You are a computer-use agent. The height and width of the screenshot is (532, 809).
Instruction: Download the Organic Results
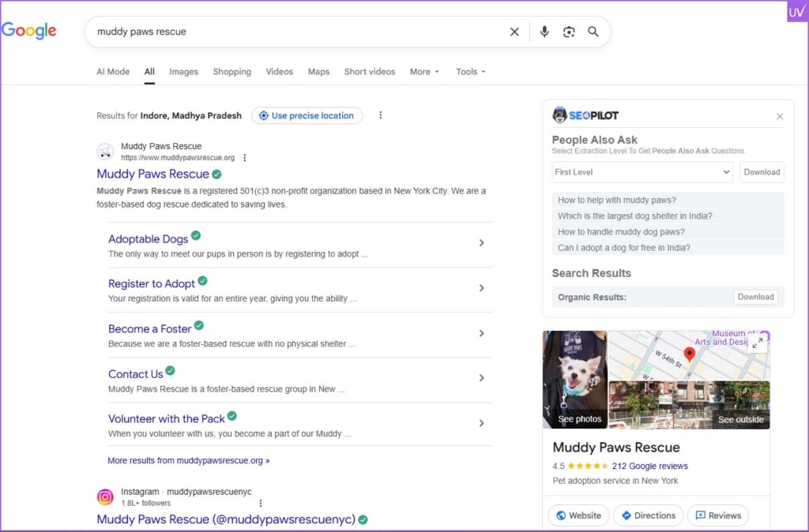[x=755, y=297]
